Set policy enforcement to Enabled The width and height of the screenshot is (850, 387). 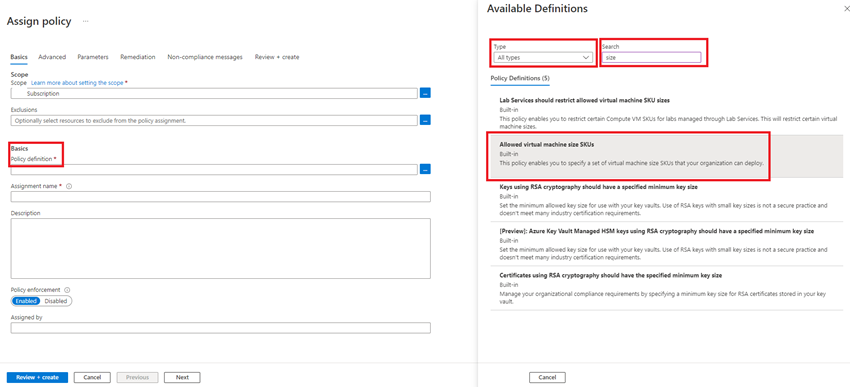click(26, 301)
